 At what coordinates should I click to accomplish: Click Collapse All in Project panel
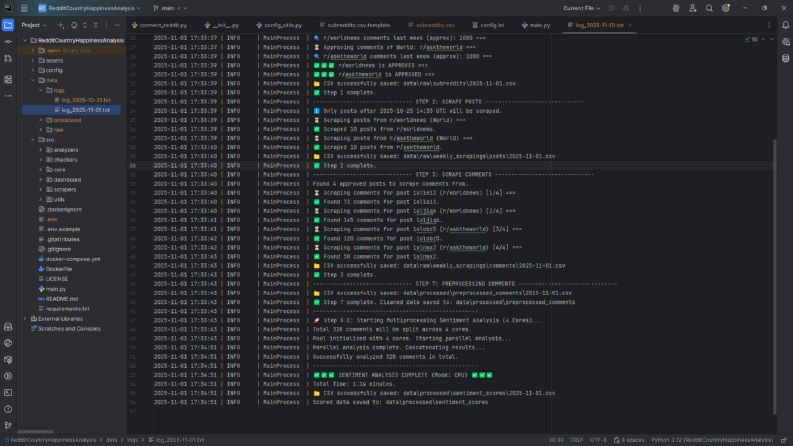pyautogui.click(x=96, y=25)
